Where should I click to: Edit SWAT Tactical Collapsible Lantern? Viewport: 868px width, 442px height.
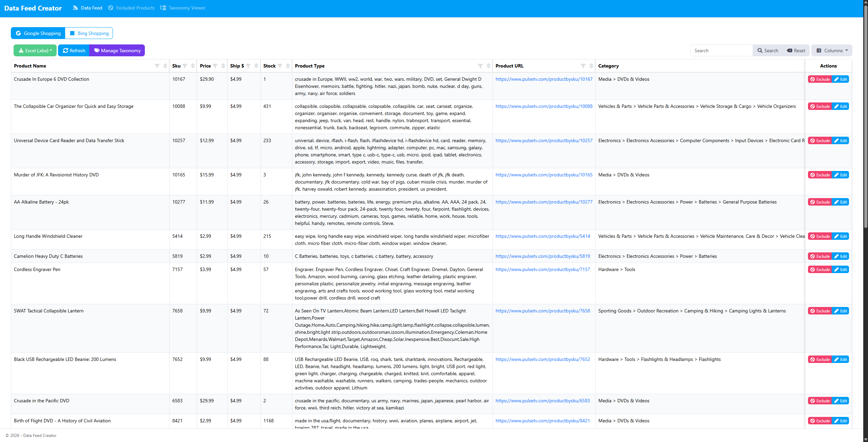[x=841, y=311]
